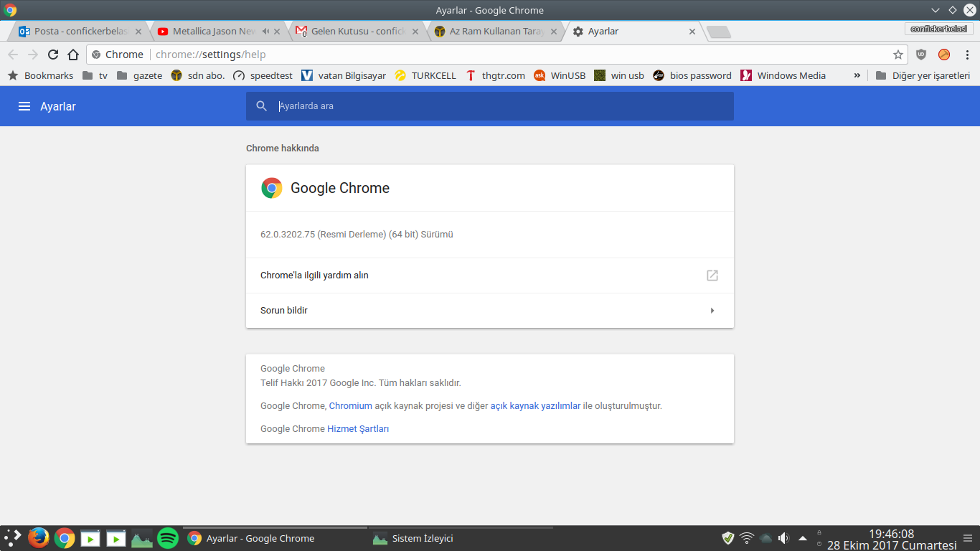Click the Sorun bildir row
Image resolution: width=980 pixels, height=551 pixels.
click(x=490, y=311)
